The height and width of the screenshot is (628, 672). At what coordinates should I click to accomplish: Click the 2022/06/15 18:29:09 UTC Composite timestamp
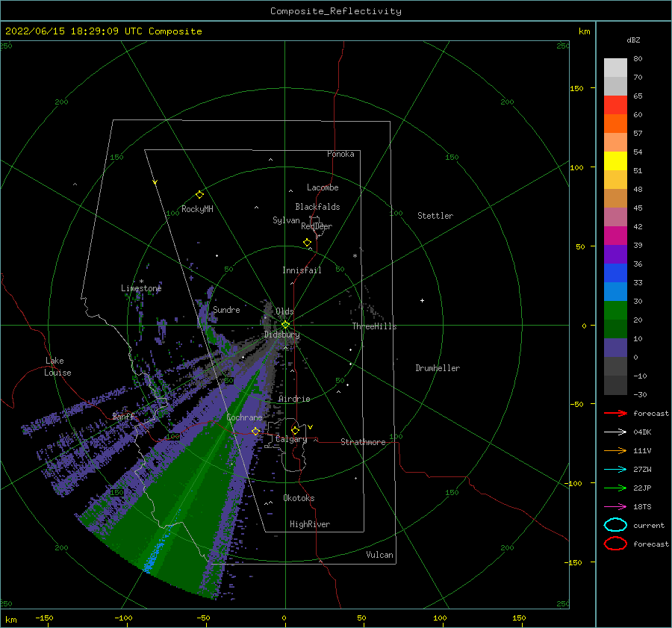point(103,31)
